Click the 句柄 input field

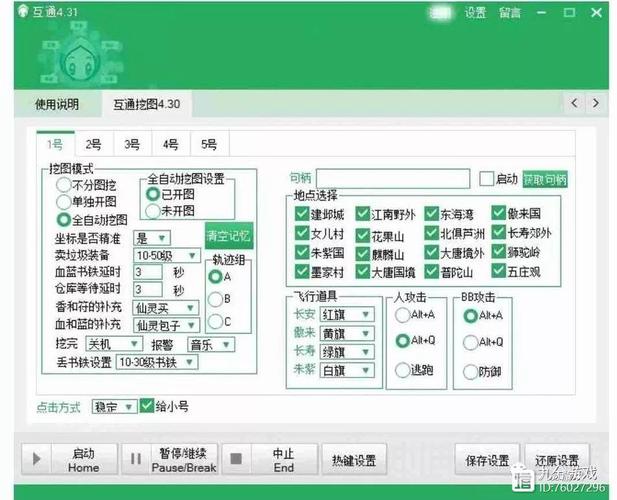point(393,179)
